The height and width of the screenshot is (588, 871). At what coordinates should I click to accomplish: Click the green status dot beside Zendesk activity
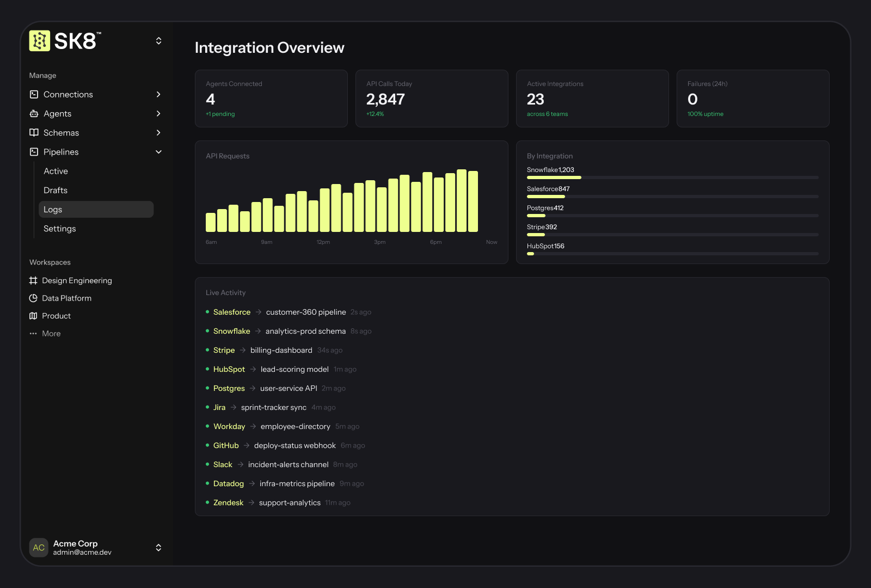tap(207, 503)
